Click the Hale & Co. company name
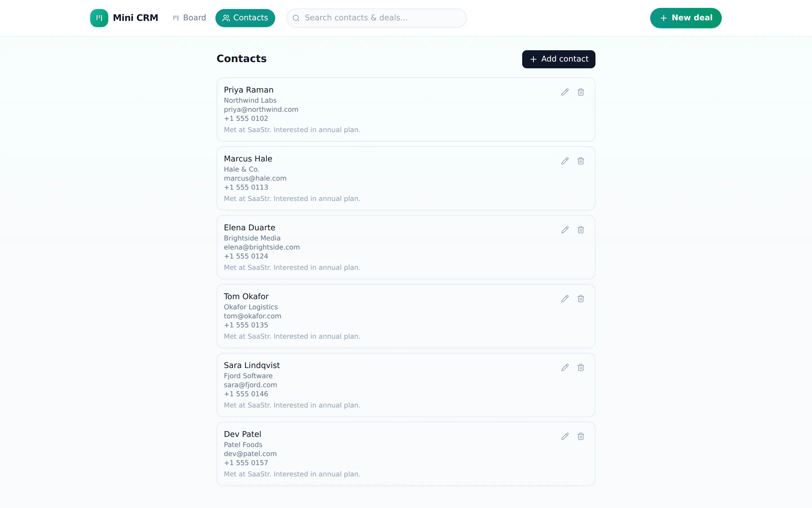The image size is (812, 508). [x=242, y=169]
